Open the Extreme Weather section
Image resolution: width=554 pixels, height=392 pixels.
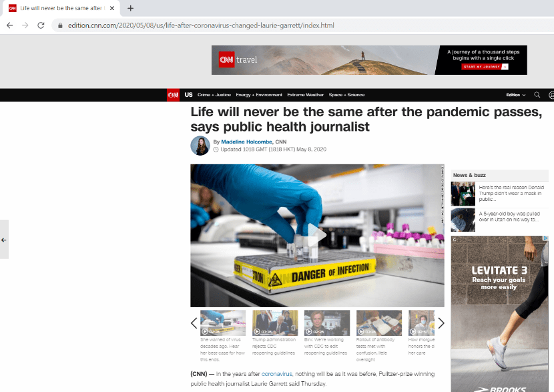[x=305, y=95]
